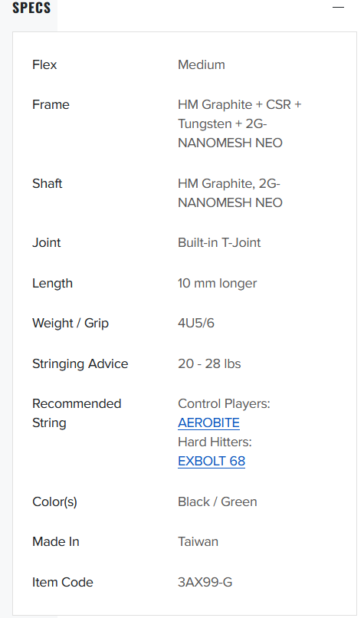Click the Frame specification label
Image resolution: width=364 pixels, height=618 pixels.
pyautogui.click(x=51, y=104)
